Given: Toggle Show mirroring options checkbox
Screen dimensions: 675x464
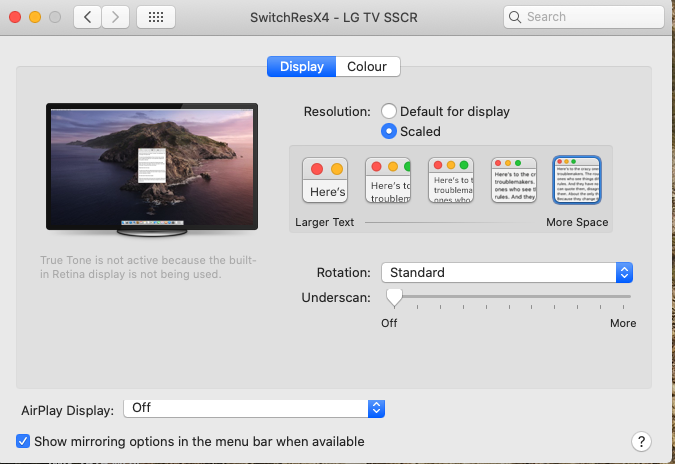Looking at the screenshot, I should (x=23, y=441).
